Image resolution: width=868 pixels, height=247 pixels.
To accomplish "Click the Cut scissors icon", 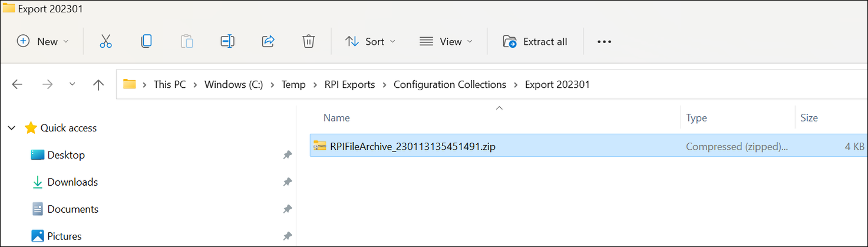I will click(105, 41).
